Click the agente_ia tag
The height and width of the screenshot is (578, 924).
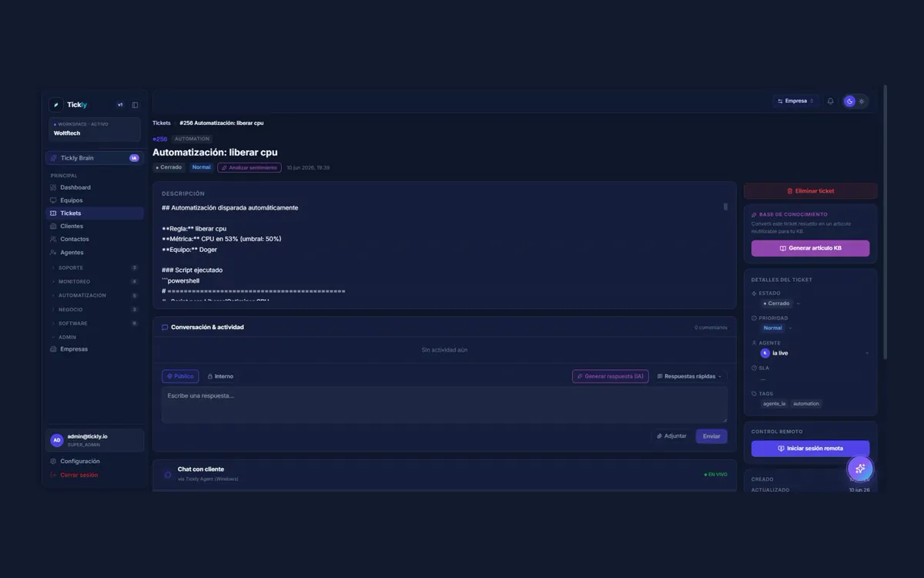[x=774, y=404]
